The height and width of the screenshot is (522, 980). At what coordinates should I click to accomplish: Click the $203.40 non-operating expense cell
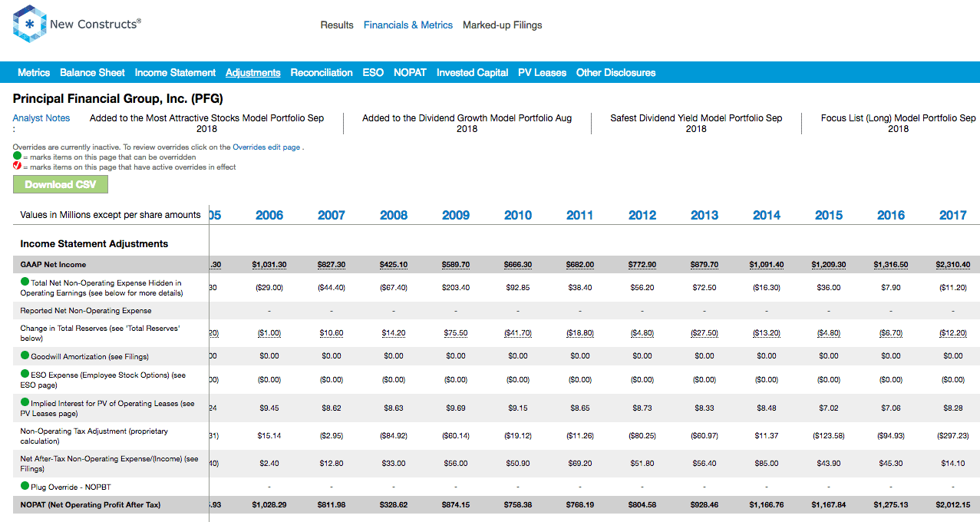(456, 288)
